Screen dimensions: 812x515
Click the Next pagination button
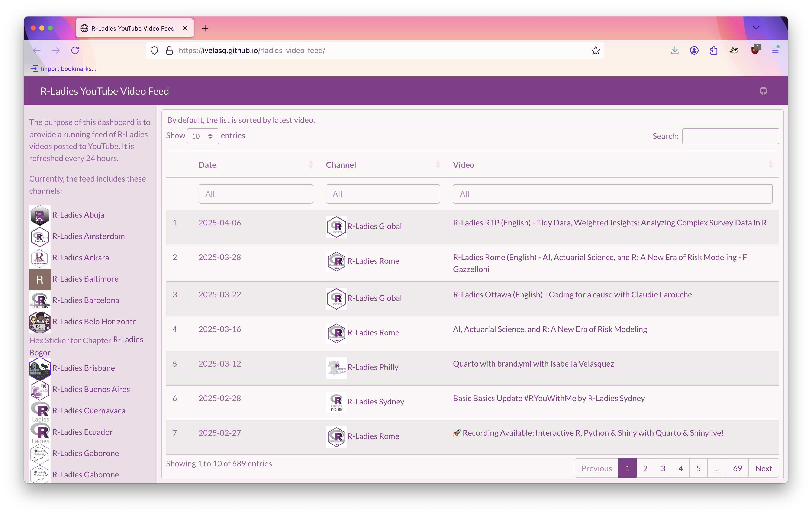click(763, 468)
